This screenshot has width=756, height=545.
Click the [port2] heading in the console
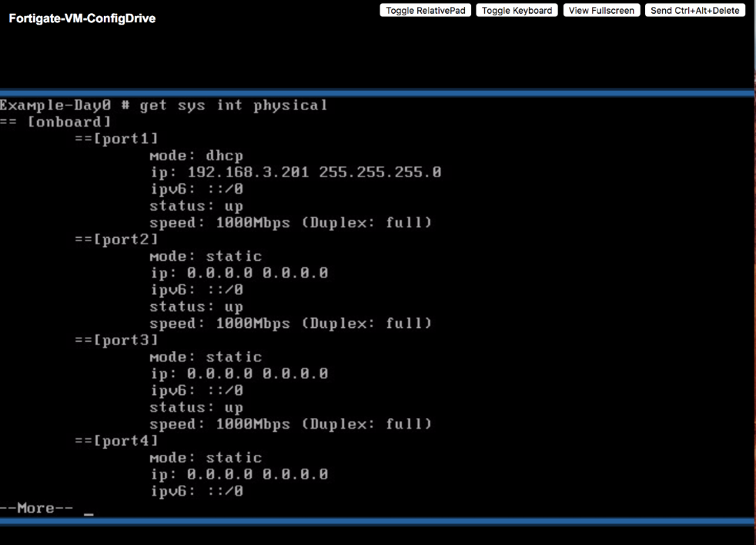(x=116, y=239)
